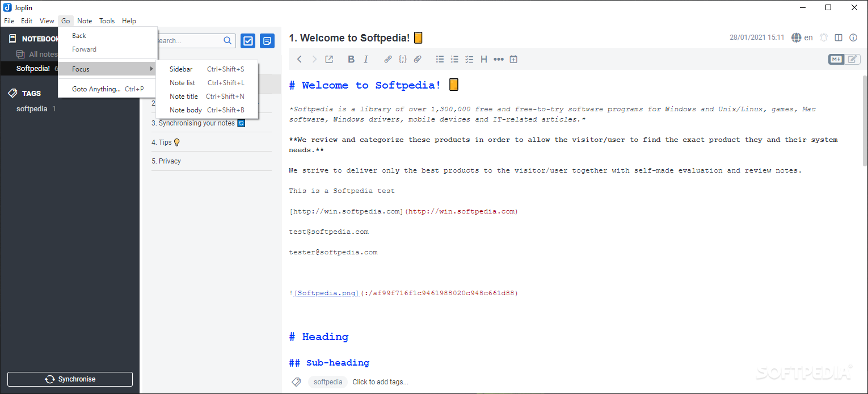Click the ## Sub-heading line in the editor
Image resolution: width=868 pixels, height=394 pixels.
point(329,363)
